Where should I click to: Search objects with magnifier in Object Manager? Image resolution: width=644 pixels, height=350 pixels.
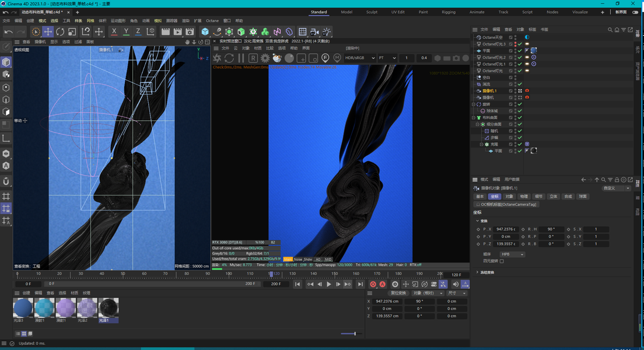610,30
